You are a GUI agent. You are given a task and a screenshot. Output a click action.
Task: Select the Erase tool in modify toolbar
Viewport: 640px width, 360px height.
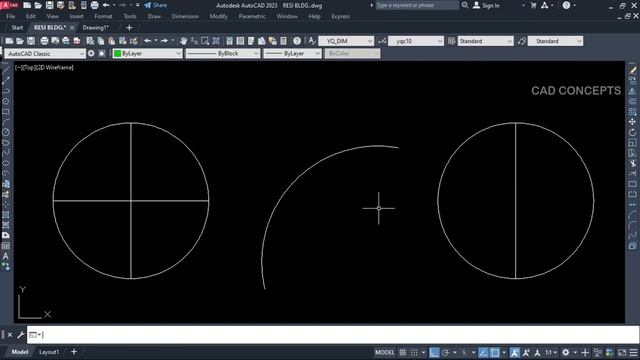[633, 70]
